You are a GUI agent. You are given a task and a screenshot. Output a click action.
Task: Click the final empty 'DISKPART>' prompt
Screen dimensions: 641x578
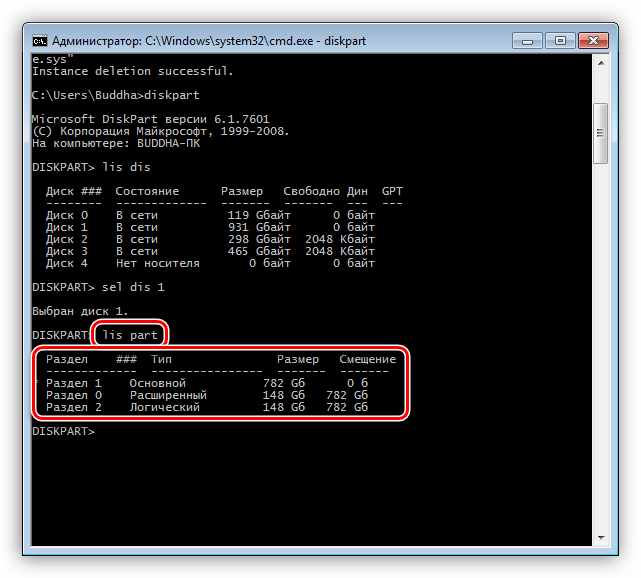pyautogui.click(x=63, y=431)
